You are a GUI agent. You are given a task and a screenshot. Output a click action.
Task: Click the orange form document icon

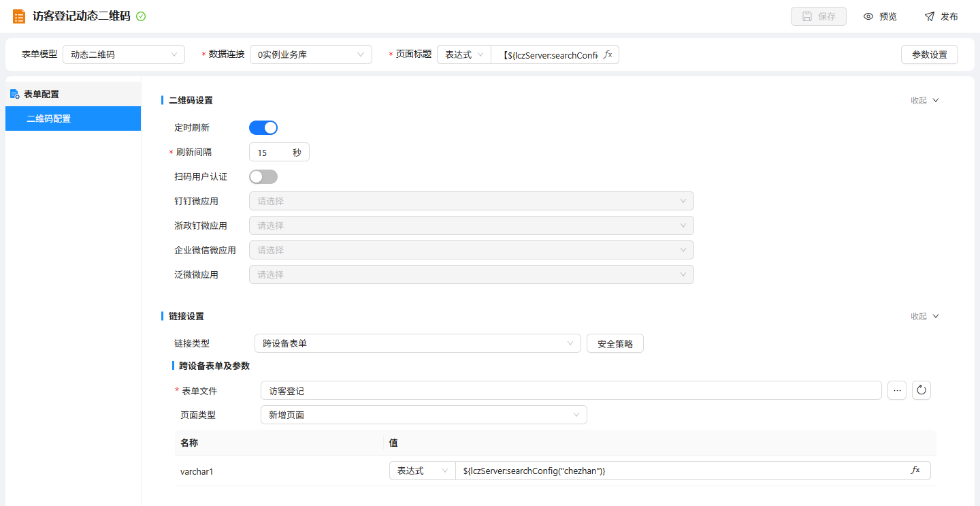point(19,16)
